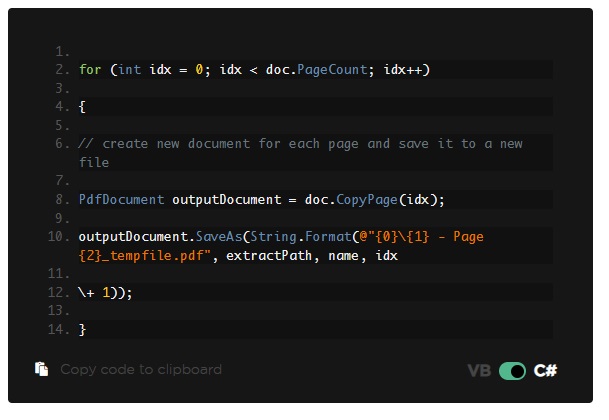
Task: Click the 'int' keyword on line 2
Action: pos(129,70)
